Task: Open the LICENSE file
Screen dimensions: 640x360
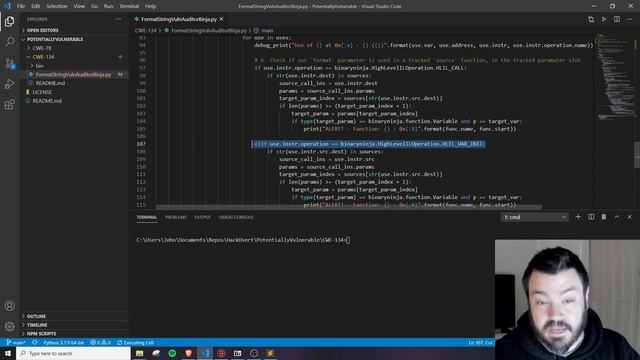Action: pyautogui.click(x=42, y=92)
